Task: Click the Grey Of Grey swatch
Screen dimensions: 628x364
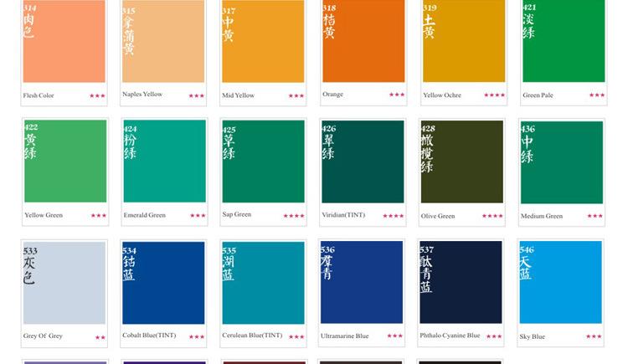Action: [x=64, y=283]
